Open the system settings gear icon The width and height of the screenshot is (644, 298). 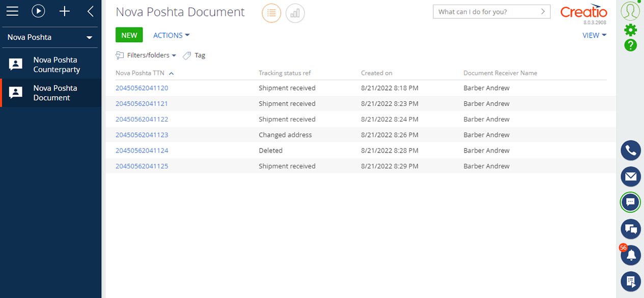[630, 30]
